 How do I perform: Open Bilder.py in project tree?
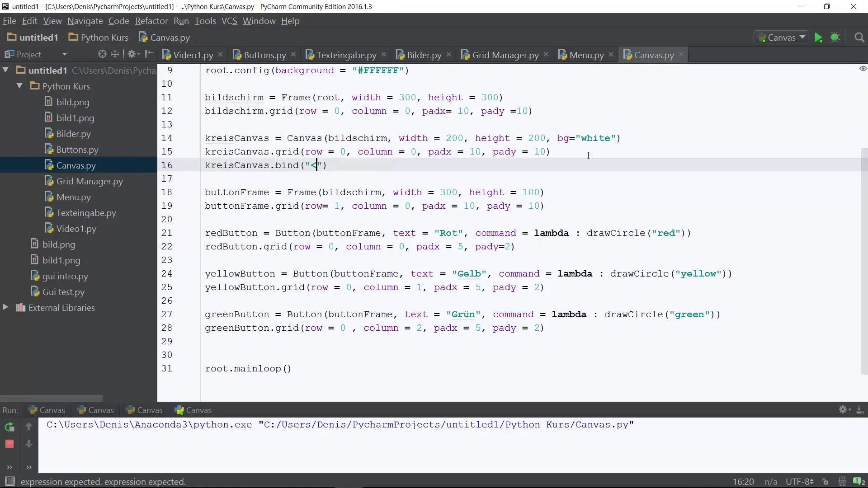[x=73, y=134]
